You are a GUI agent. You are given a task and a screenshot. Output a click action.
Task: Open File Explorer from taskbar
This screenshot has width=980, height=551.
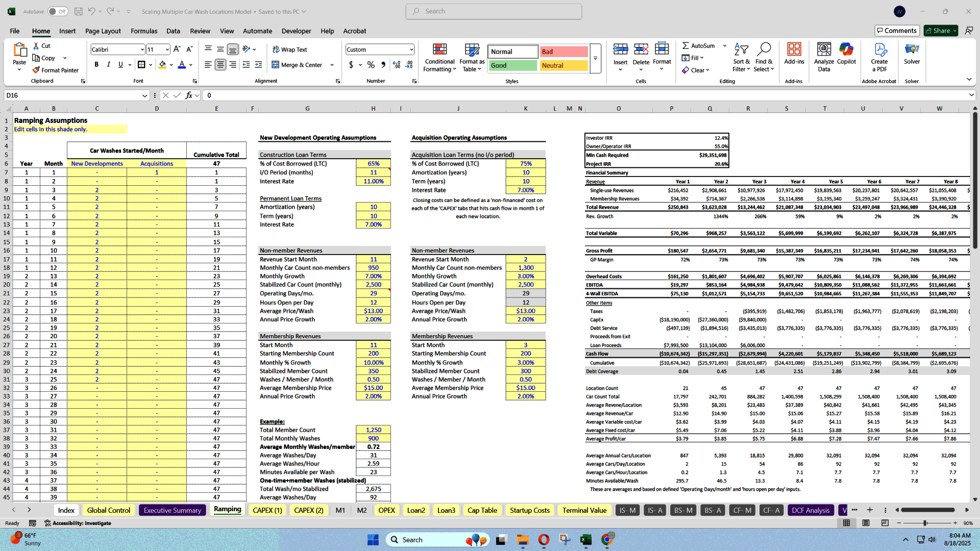tap(523, 540)
